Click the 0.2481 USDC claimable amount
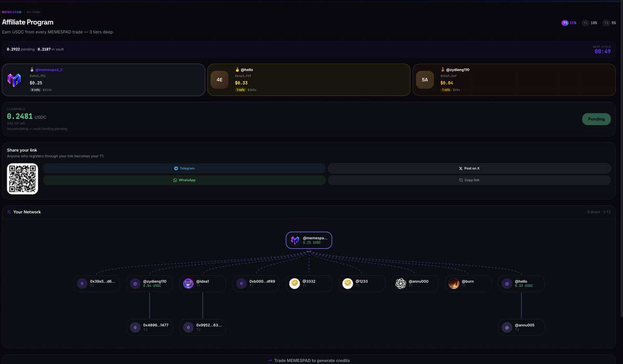 click(x=26, y=117)
